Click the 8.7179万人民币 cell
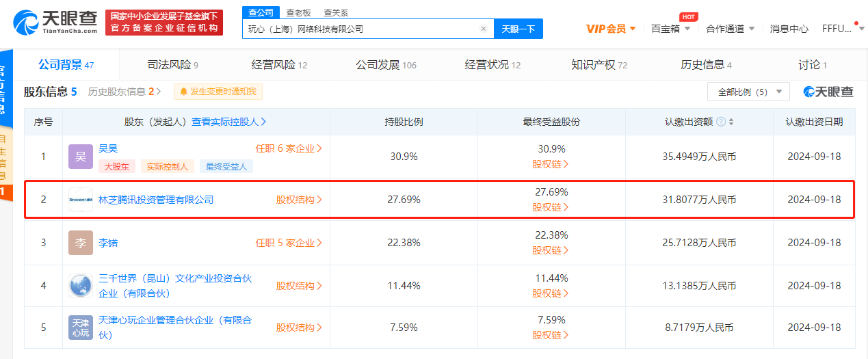 point(699,328)
